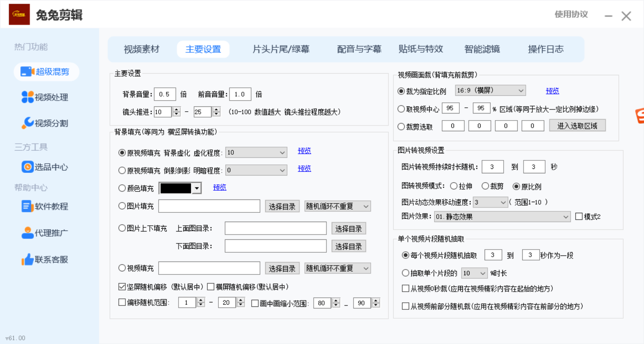The image size is (644, 344).
Task: Click the 背景音量 input field
Action: point(165,94)
